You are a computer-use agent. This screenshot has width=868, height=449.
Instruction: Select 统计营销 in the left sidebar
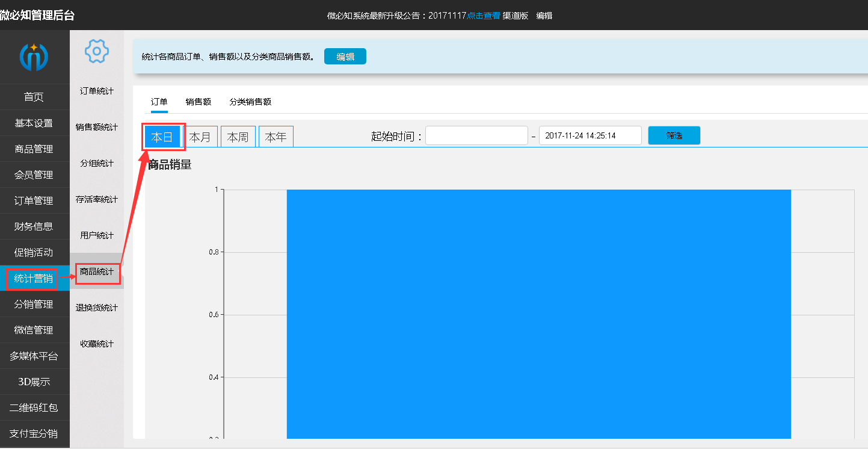click(x=34, y=279)
